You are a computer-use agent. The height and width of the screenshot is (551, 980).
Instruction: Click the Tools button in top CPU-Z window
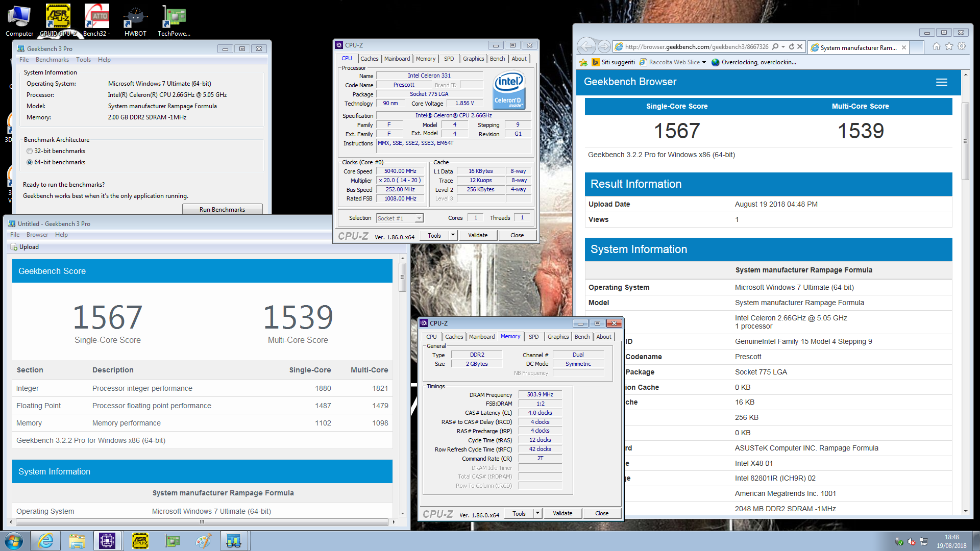pos(434,235)
